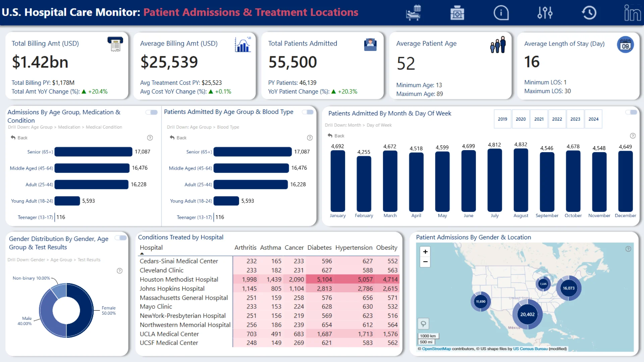Screen dimensions: 644x362
Task: Drill into Senior (65+) bar in Medication chart
Action: pos(93,152)
